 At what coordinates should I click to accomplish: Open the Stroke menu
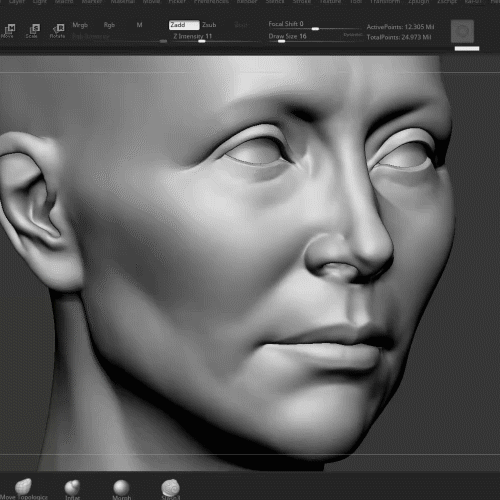click(x=302, y=2)
